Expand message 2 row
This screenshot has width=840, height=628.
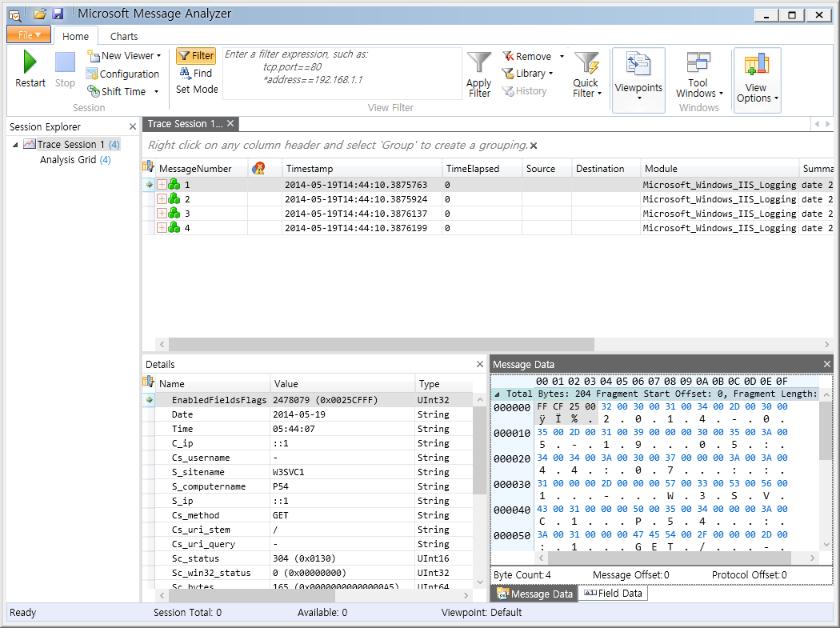(x=162, y=198)
